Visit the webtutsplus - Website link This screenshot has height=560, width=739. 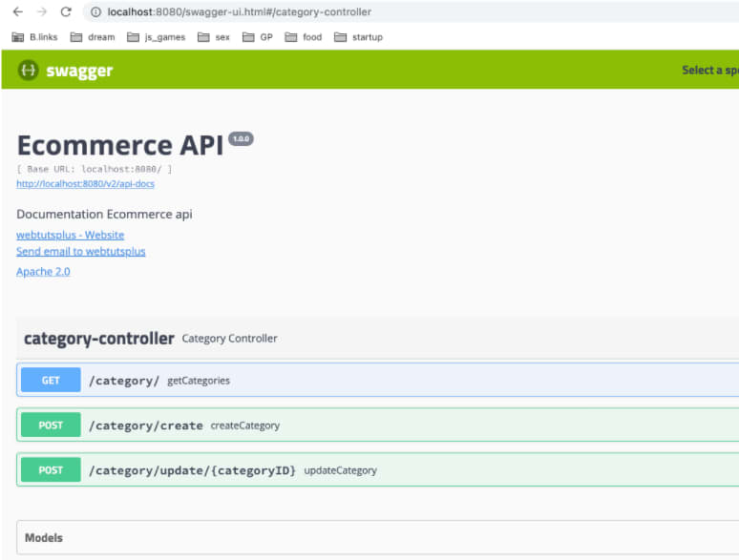tap(71, 235)
